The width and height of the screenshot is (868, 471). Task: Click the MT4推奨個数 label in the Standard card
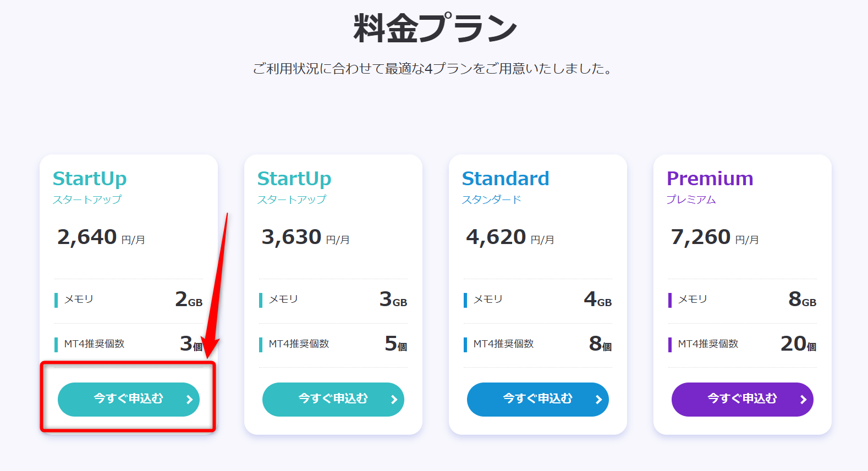click(503, 344)
